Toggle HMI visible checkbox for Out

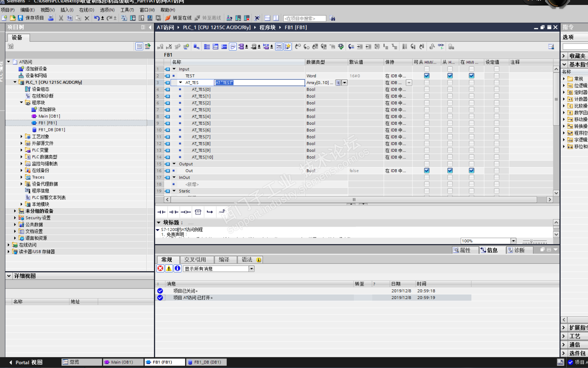(x=471, y=170)
